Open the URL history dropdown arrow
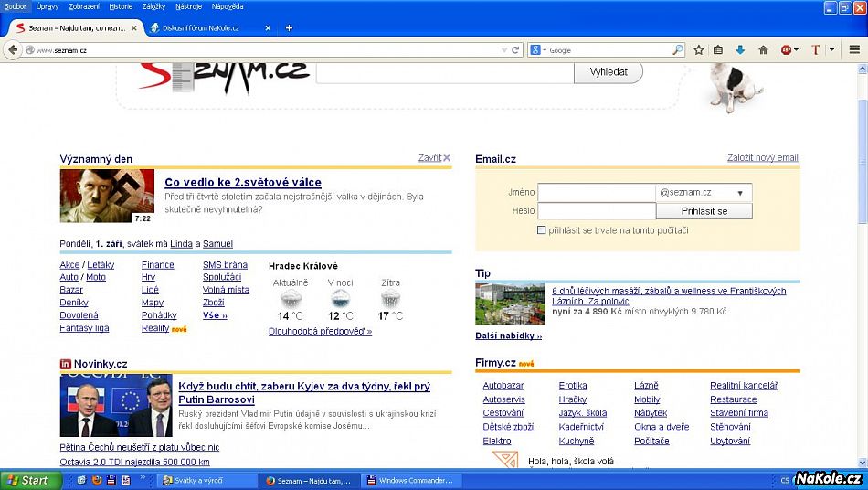 pyautogui.click(x=503, y=50)
